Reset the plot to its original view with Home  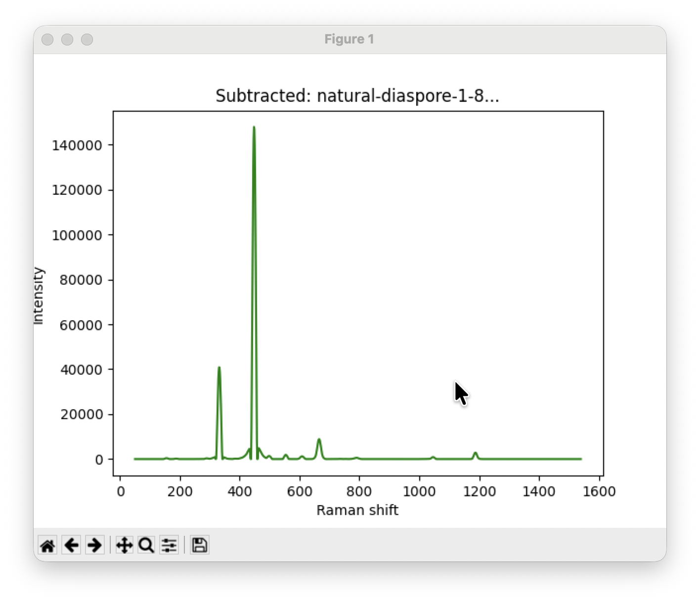pos(47,546)
